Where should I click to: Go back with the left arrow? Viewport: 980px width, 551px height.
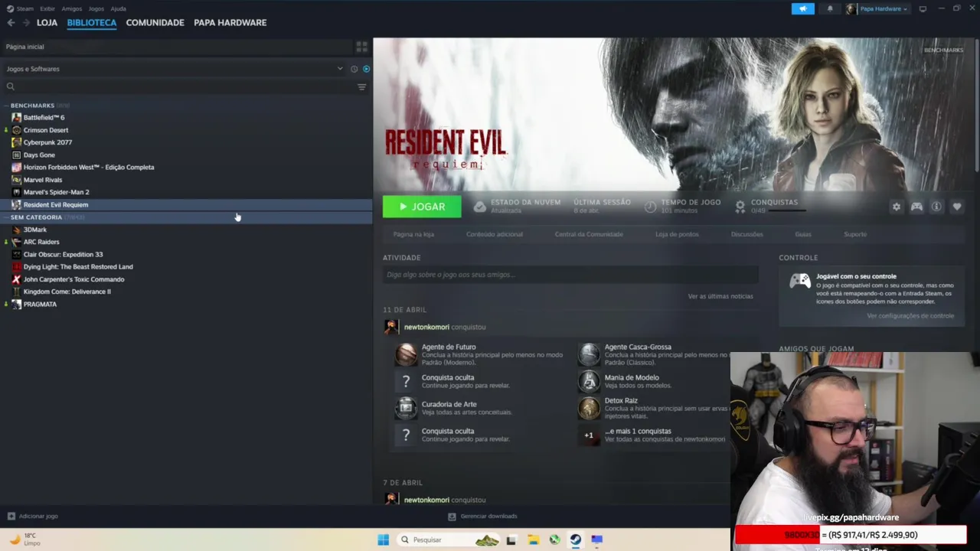pos(11,23)
